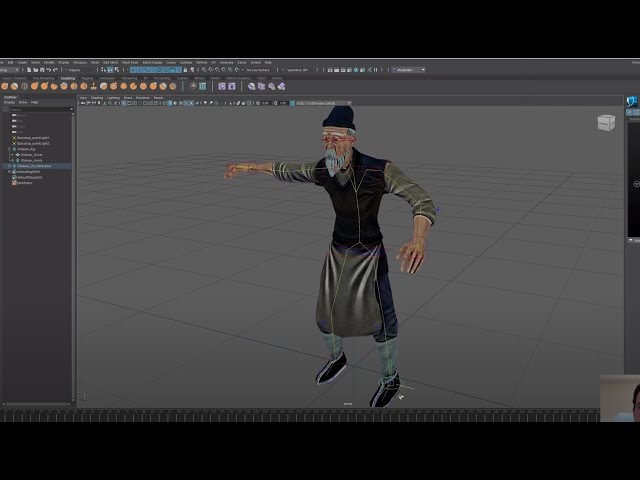640x480 pixels.
Task: Toggle Snap to Projected Center
Action: (x=224, y=70)
